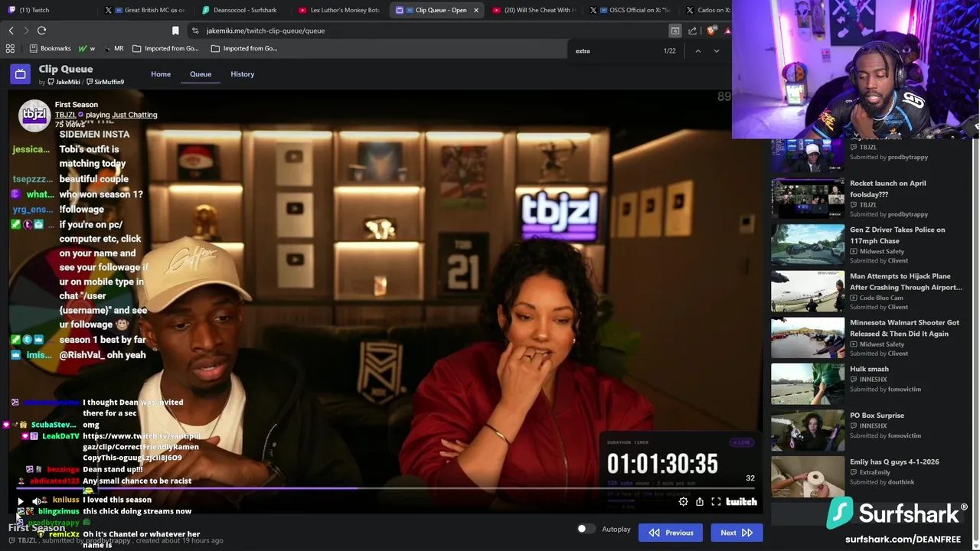Image resolution: width=980 pixels, height=551 pixels.
Task: Go to the previous find-in-page result
Action: (x=697, y=51)
